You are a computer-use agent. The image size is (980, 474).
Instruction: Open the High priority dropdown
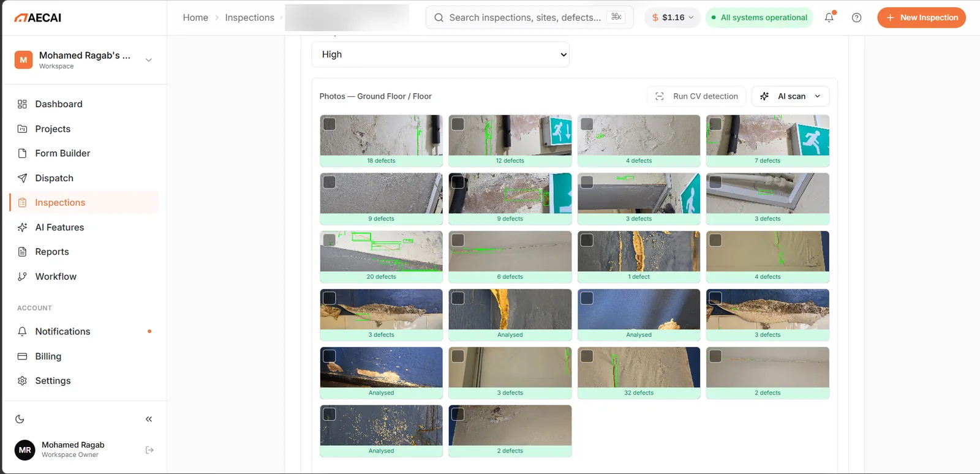[x=440, y=55]
